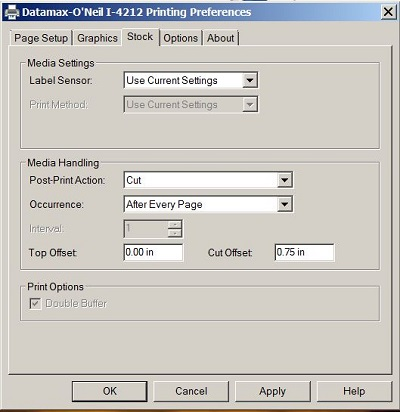Open Help for this dialog
This screenshot has height=412, width=400.
(354, 391)
